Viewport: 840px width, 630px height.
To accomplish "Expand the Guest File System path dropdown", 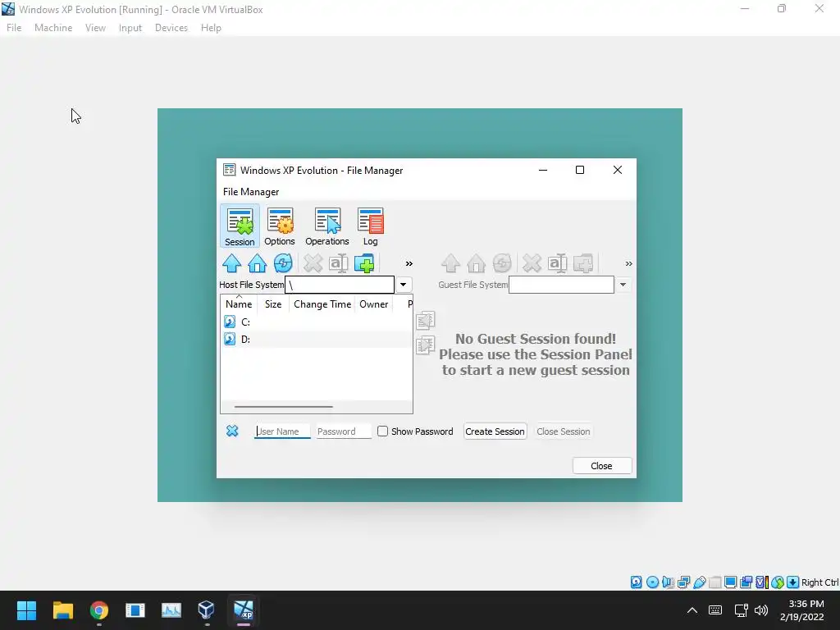I will [623, 285].
